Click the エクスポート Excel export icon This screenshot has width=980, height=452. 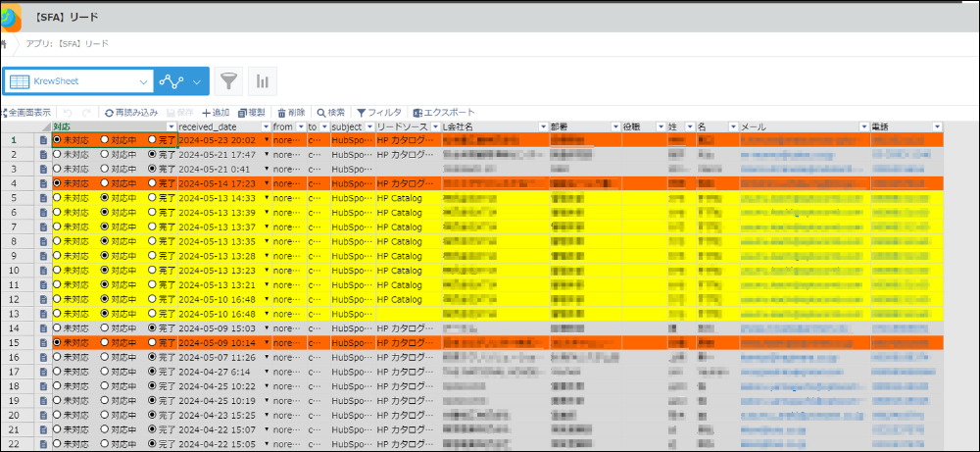(418, 113)
